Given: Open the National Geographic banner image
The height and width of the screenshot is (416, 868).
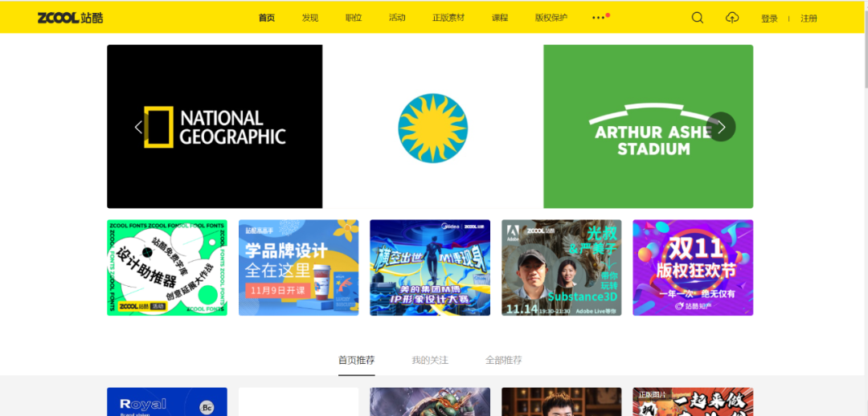Looking at the screenshot, I should coord(215,127).
